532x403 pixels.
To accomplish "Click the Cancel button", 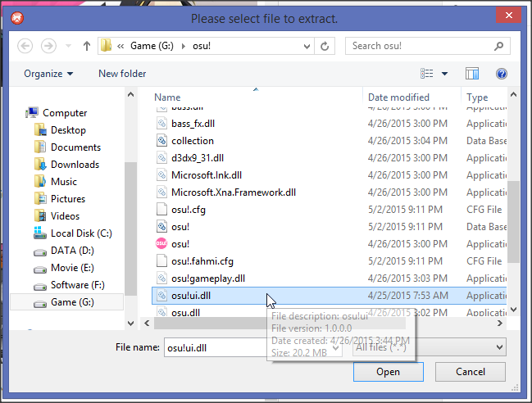I will pos(471,372).
